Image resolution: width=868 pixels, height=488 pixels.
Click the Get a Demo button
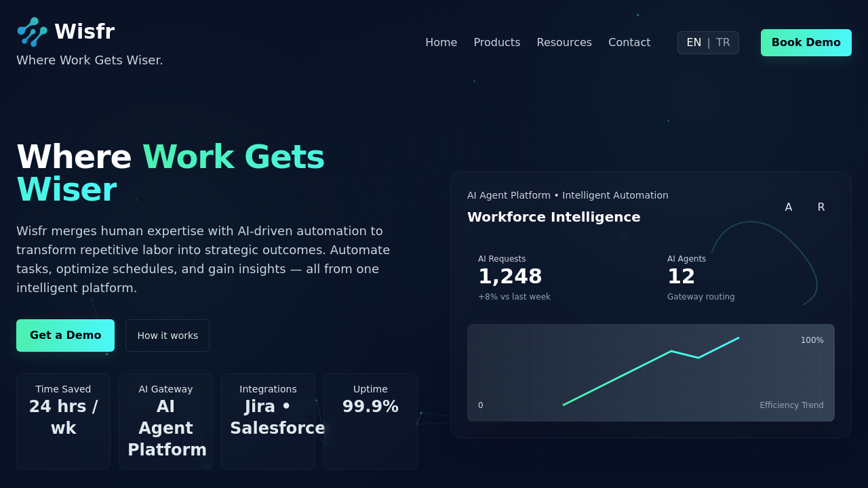[65, 335]
